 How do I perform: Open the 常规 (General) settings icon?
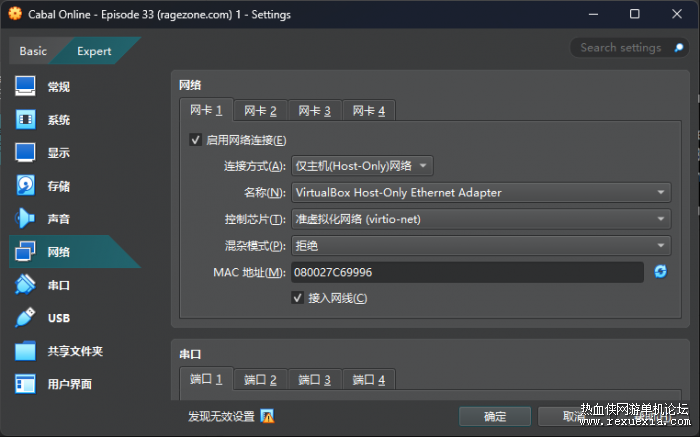tap(25, 86)
